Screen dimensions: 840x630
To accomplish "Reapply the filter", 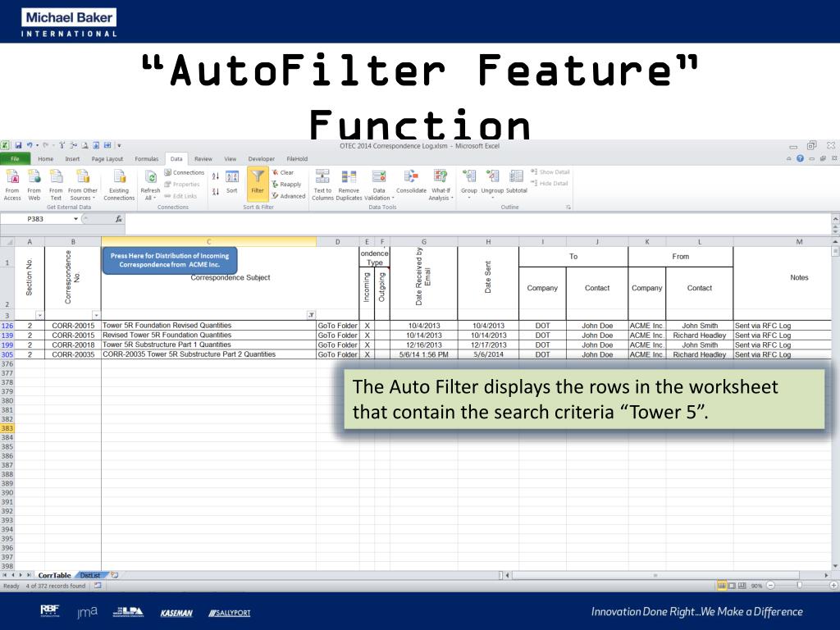I will pyautogui.click(x=286, y=185).
